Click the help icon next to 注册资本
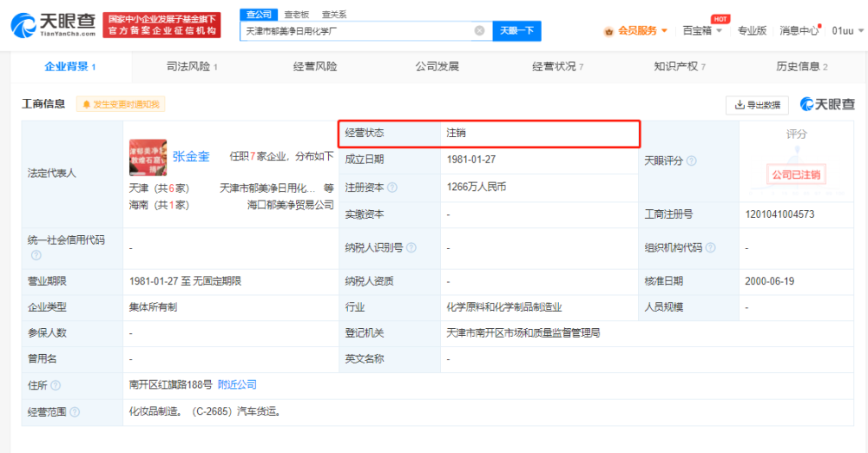The image size is (868, 453). click(x=392, y=187)
